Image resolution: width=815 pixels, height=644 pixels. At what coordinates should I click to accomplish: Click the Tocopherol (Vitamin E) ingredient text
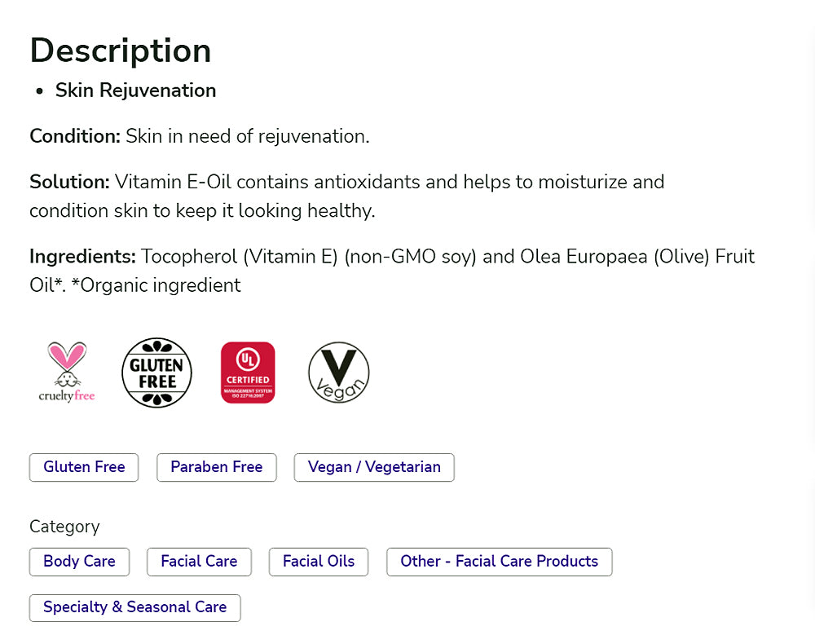pyautogui.click(x=240, y=257)
